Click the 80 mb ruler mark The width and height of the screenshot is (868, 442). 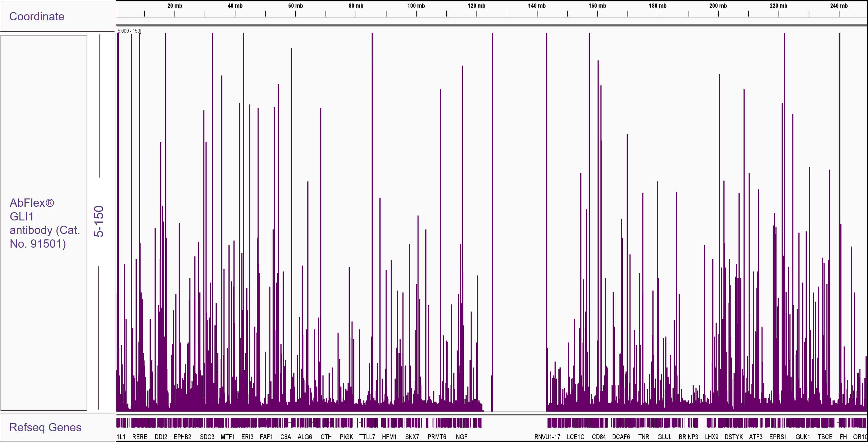coord(356,6)
